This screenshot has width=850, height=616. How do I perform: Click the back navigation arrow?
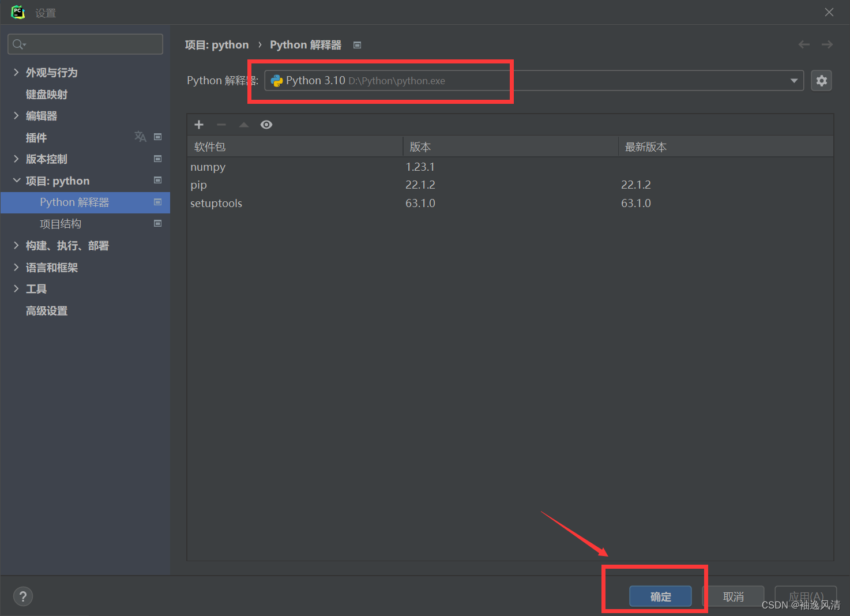[x=804, y=44]
